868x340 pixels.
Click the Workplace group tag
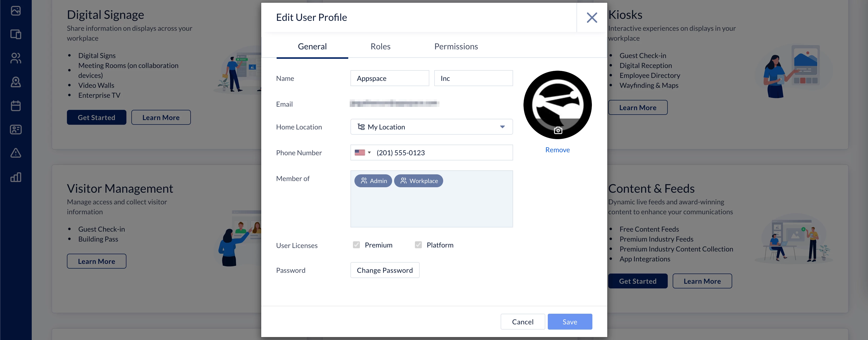click(x=418, y=181)
